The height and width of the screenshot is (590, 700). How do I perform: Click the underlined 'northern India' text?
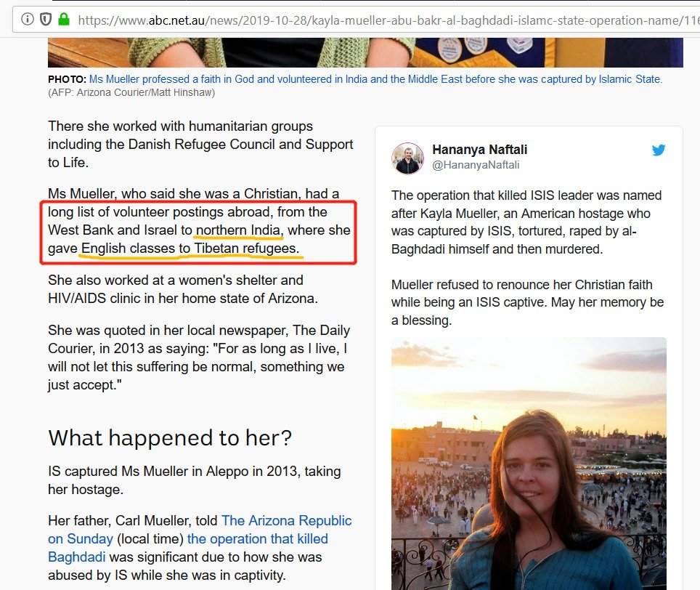(x=239, y=231)
